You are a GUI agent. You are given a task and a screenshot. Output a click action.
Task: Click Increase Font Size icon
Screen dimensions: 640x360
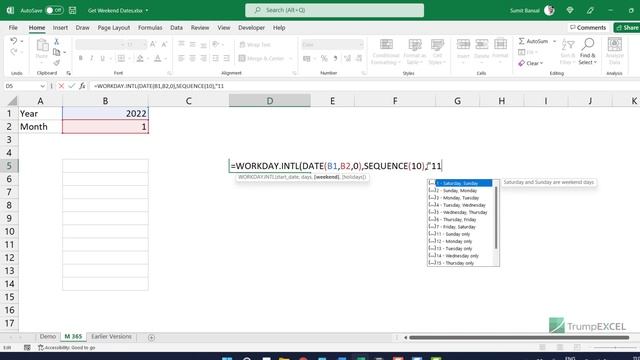click(x=153, y=44)
